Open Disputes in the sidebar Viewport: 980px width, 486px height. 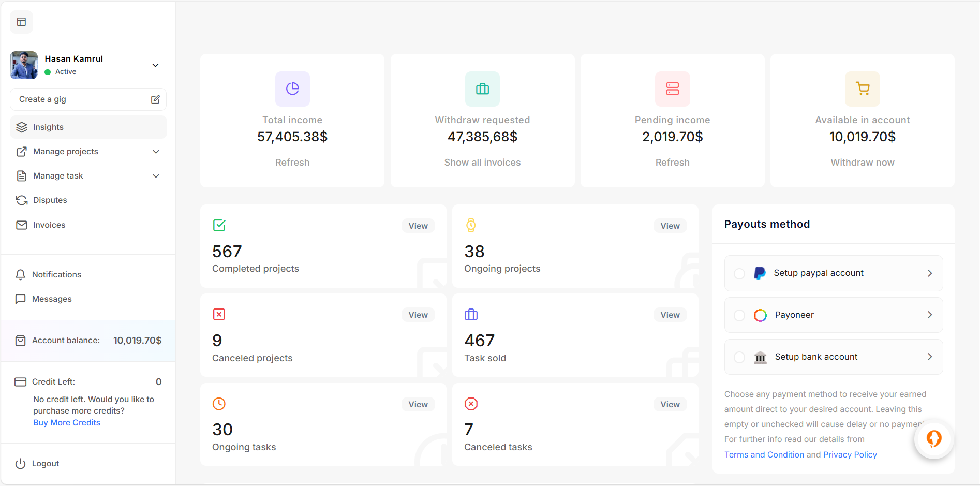point(50,200)
